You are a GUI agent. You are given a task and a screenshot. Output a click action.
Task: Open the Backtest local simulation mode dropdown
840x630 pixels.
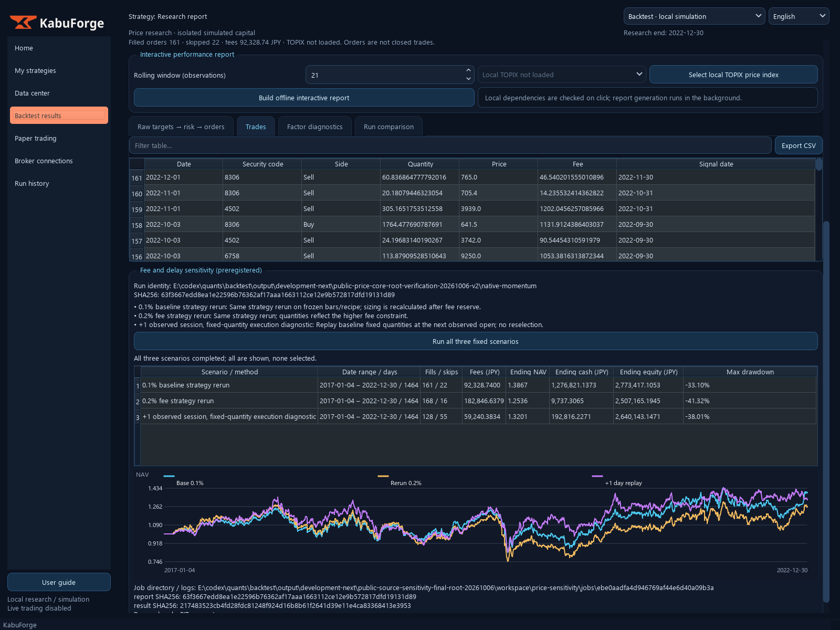(x=694, y=16)
